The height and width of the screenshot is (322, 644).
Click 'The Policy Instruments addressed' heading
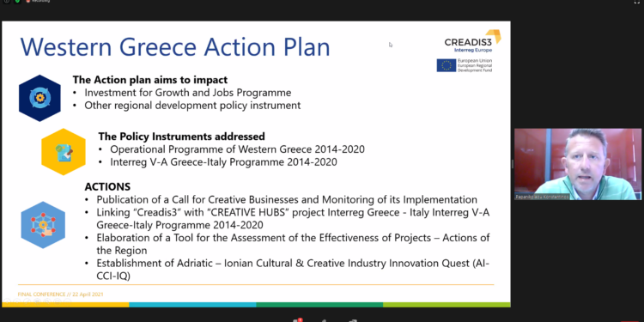pyautogui.click(x=181, y=137)
